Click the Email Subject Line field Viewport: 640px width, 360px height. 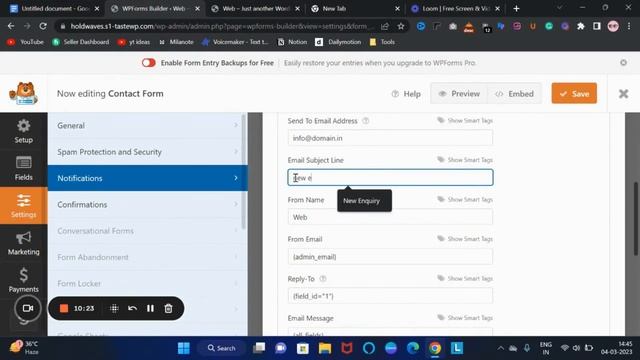coord(390,178)
